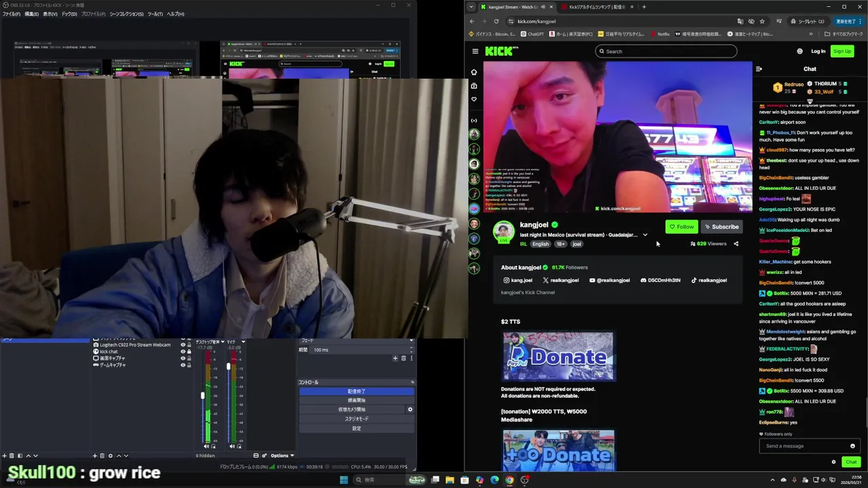Remove selected scene with OBS trash icon
This screenshot has width=868, height=488.
point(12,455)
